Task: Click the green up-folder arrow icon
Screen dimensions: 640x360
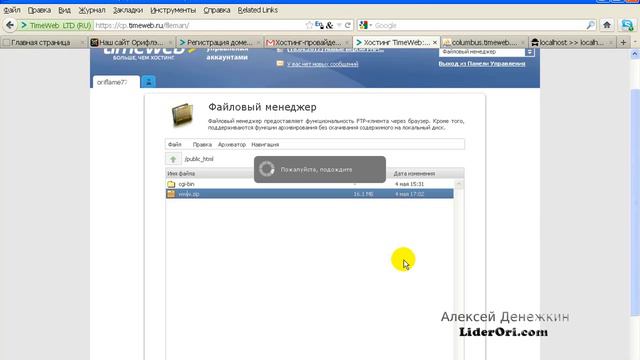Action: pos(173,159)
